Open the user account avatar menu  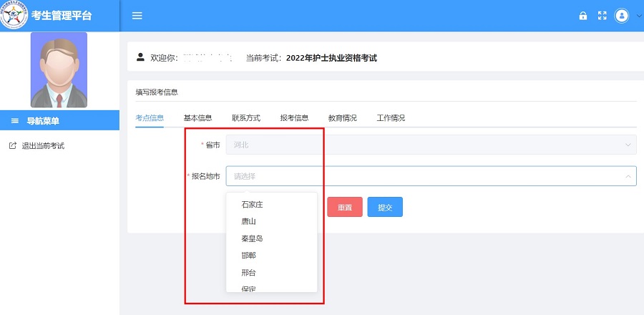(621, 16)
